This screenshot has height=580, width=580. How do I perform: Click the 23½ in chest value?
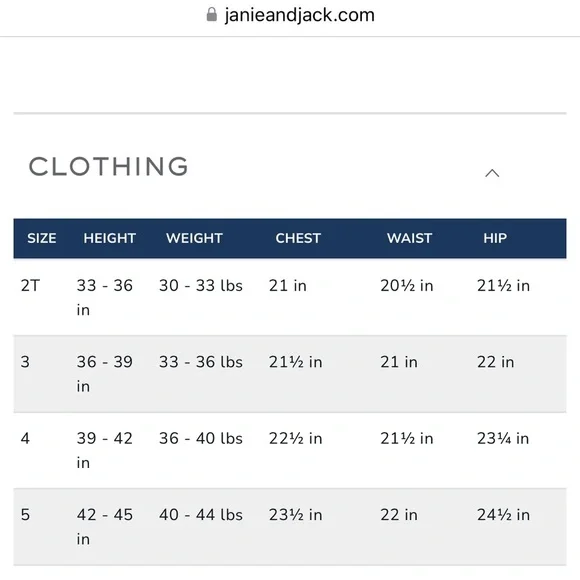click(x=295, y=515)
